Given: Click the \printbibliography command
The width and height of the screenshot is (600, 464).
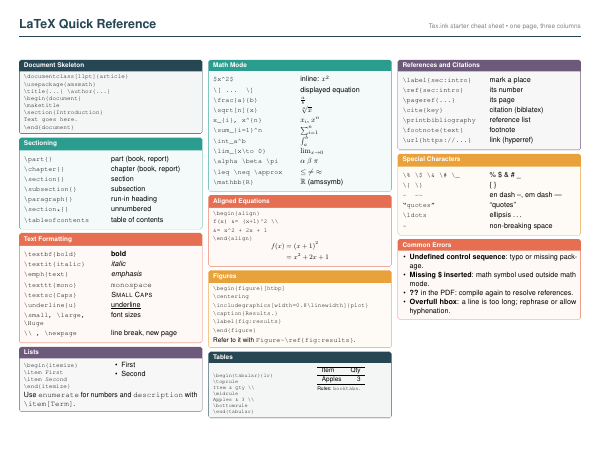Looking at the screenshot, I should [x=439, y=120].
